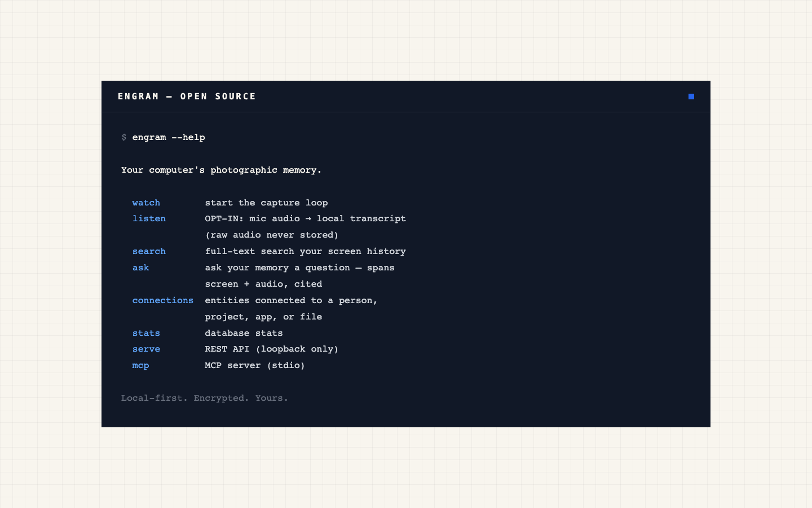Click the description 'start the capture loop'

click(266, 203)
